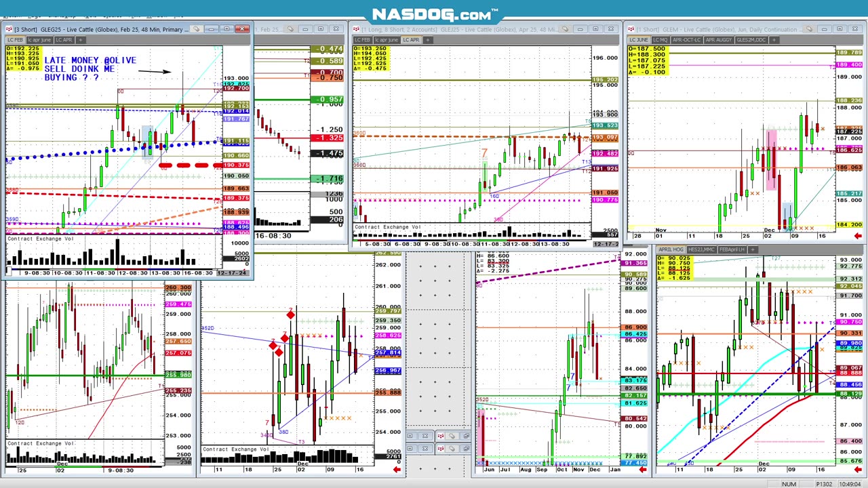Switch to lc apr june tab in GLEG25 window
Image resolution: width=868 pixels, height=488 pixels.
coord(40,40)
